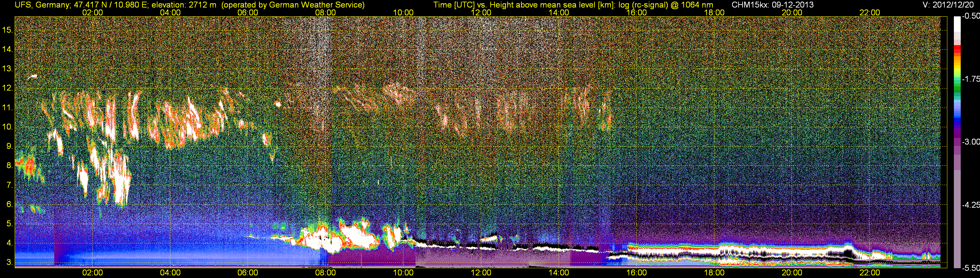The width and height of the screenshot is (980, 278).
Task: Click "22:00" on the top time axis
Action: (x=870, y=12)
